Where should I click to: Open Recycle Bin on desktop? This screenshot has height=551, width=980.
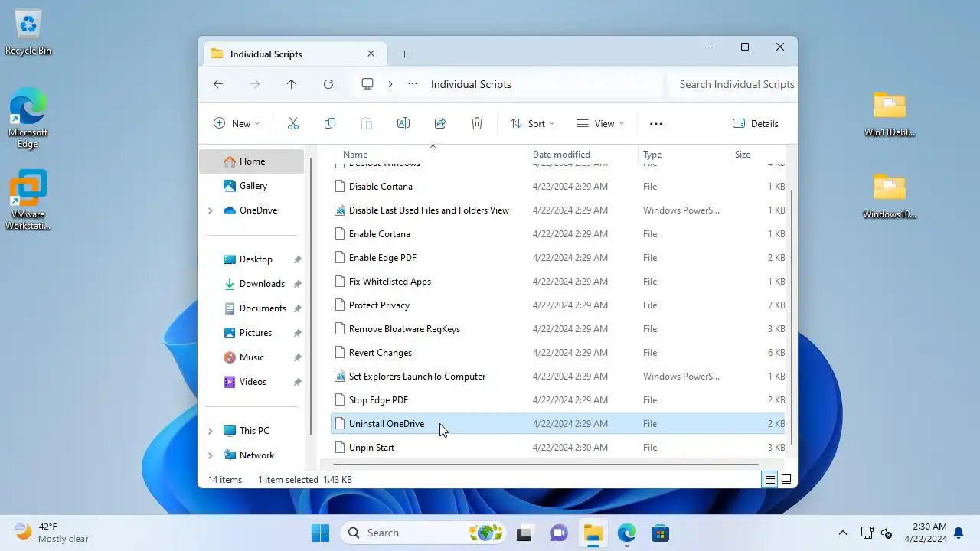pyautogui.click(x=28, y=33)
